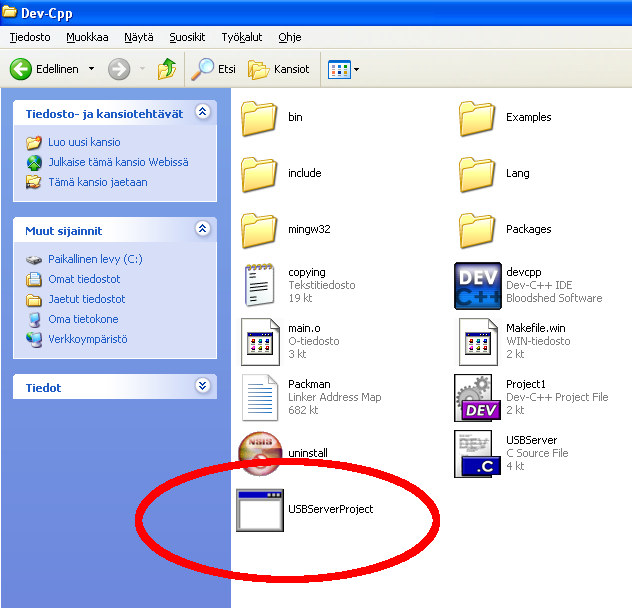
Task: Open the Tiedosto menu
Action: click(30, 37)
